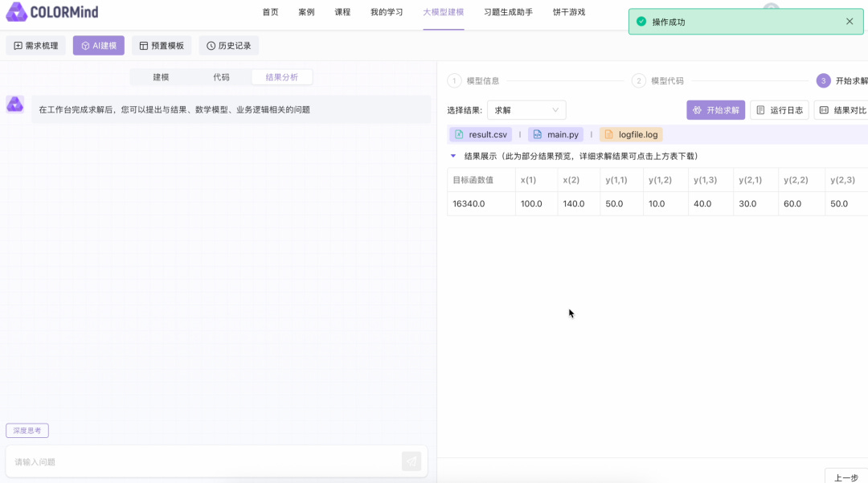The image size is (868, 483).
Task: Click the send message icon
Action: 411,461
